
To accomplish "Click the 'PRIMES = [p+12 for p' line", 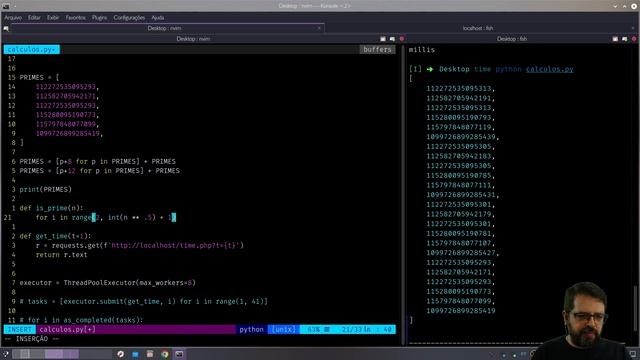I will (x=99, y=171).
